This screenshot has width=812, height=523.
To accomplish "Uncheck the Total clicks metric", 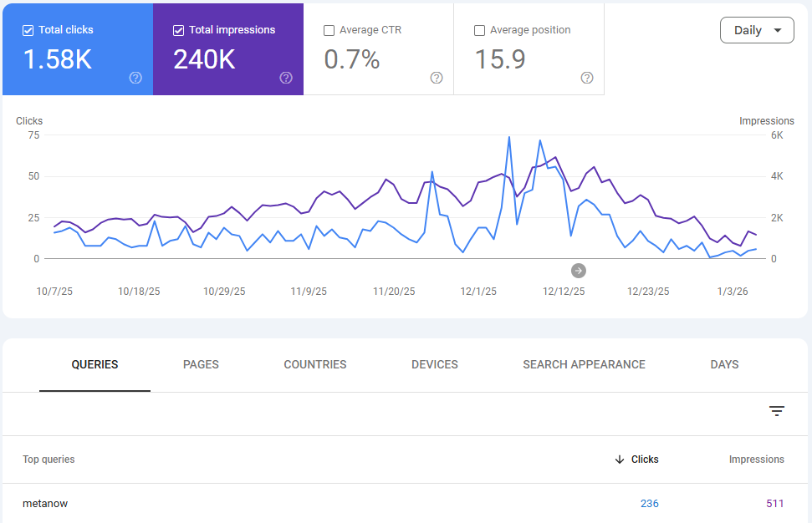I will point(28,29).
